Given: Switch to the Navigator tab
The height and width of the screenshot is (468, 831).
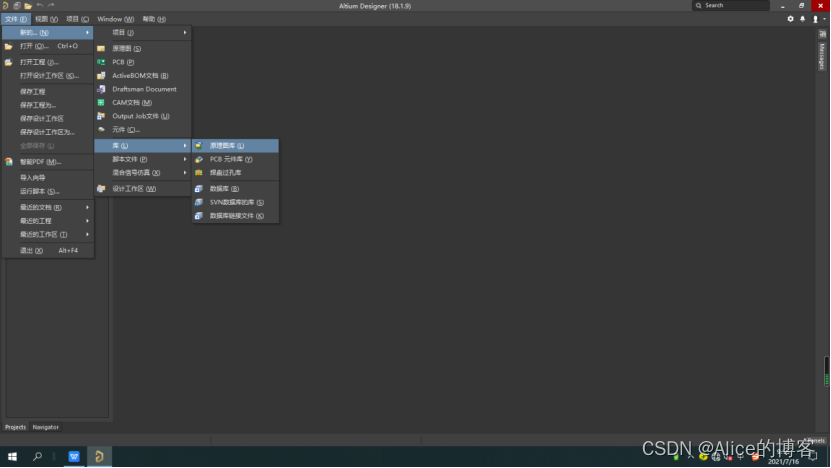Looking at the screenshot, I should (x=46, y=427).
